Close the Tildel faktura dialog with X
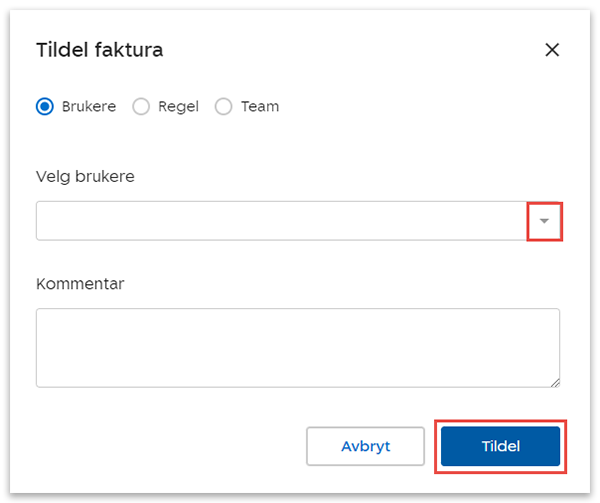Image resolution: width=600 pixels, height=503 pixels. click(x=552, y=50)
